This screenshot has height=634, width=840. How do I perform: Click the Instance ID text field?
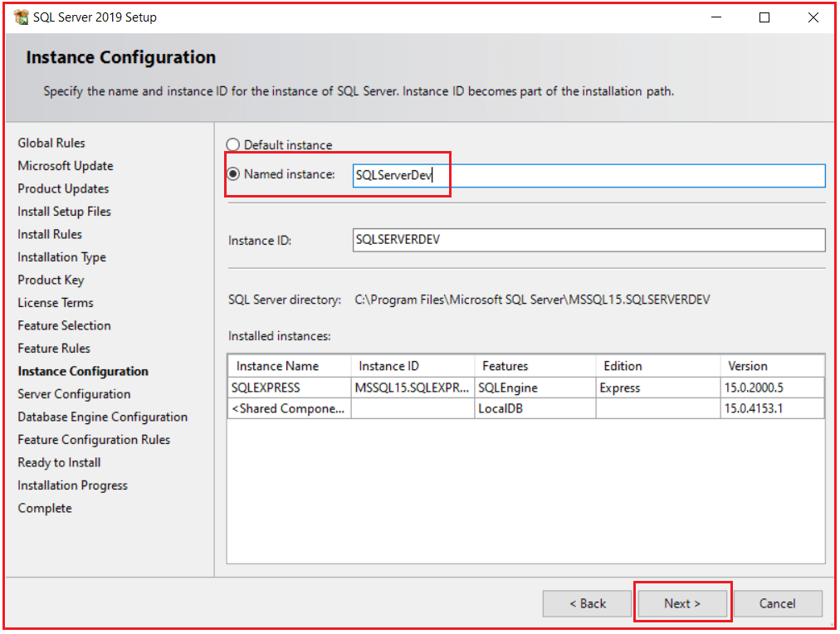point(588,240)
